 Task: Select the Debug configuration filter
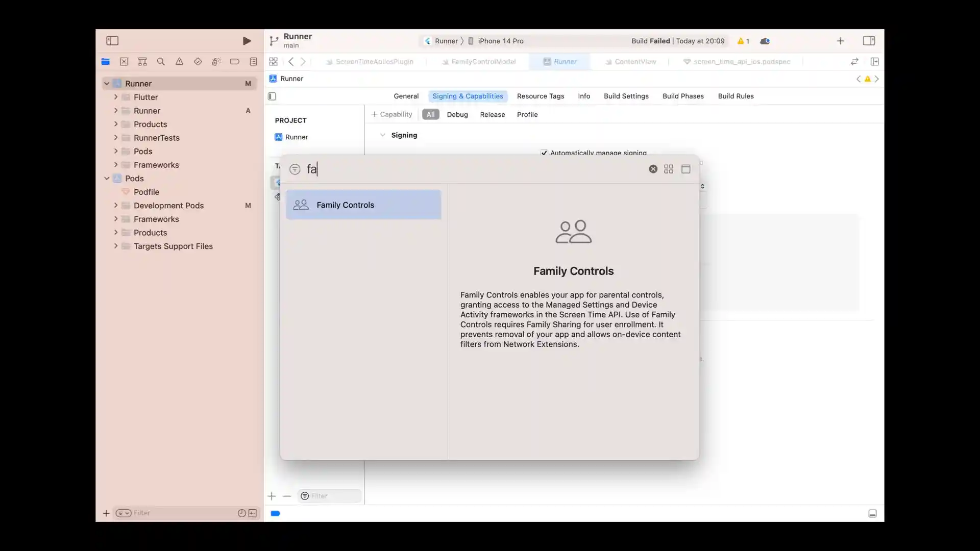[x=457, y=114]
